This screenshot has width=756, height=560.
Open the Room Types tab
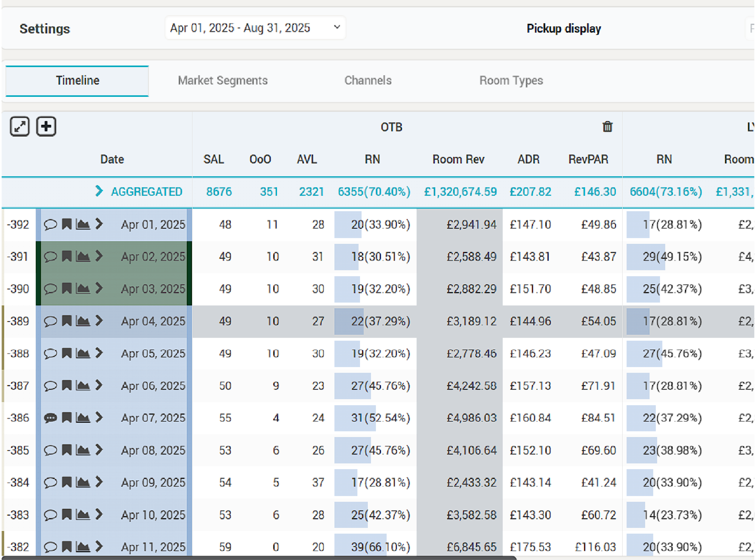click(511, 81)
